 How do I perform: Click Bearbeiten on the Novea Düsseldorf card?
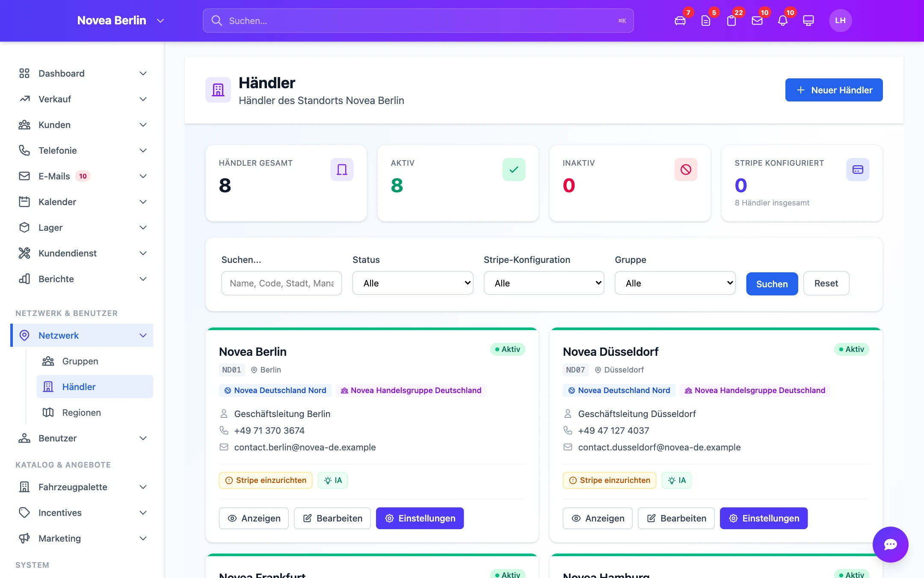(x=676, y=518)
